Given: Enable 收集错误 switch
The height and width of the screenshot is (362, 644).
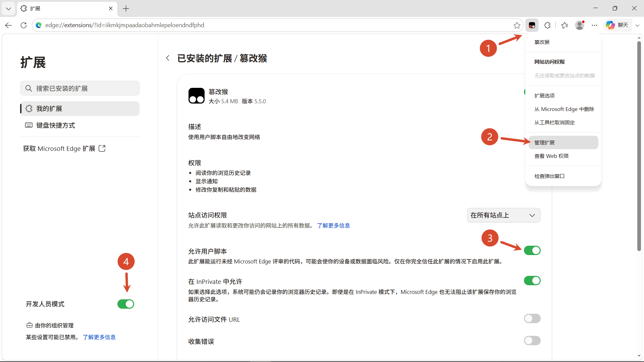Looking at the screenshot, I should 532,341.
